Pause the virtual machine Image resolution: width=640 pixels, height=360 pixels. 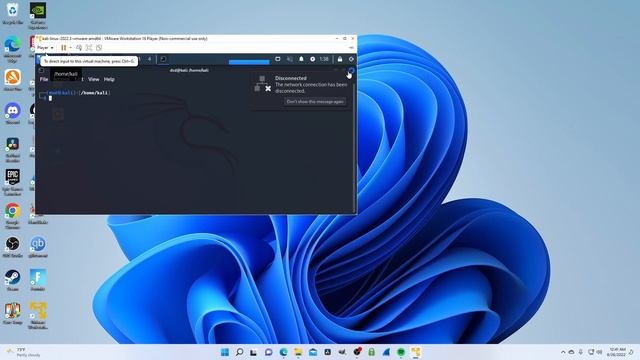coord(63,48)
